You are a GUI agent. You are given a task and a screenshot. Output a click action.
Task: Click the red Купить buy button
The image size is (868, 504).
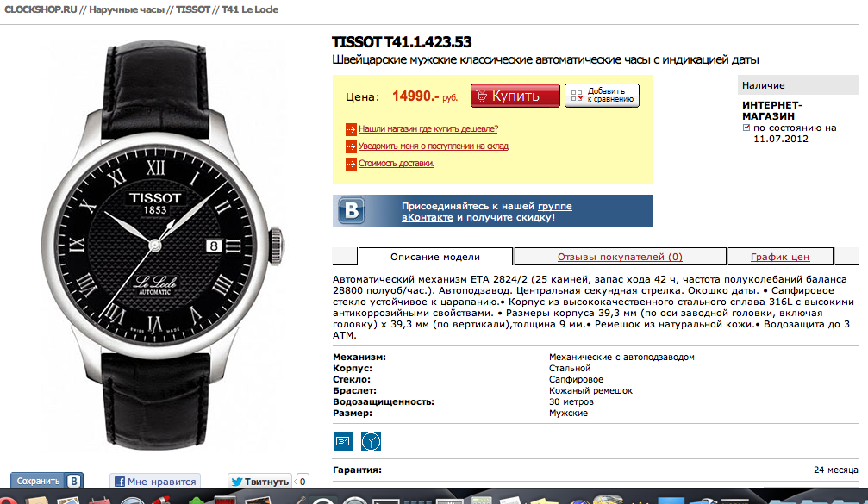[x=515, y=96]
